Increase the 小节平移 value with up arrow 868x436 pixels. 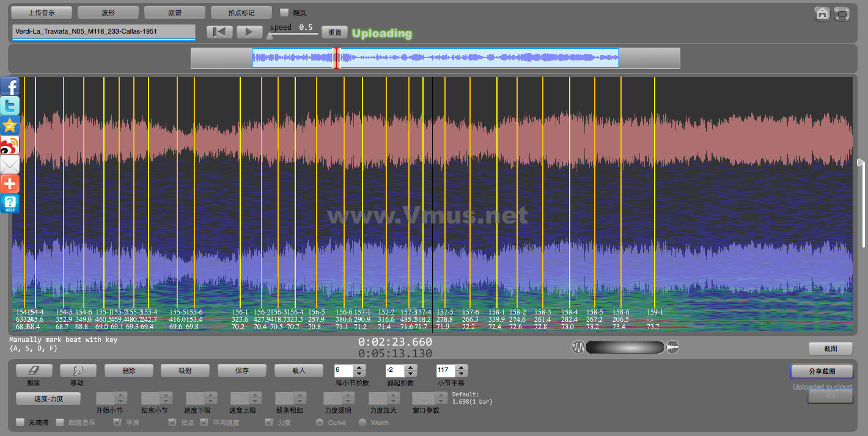pos(462,368)
